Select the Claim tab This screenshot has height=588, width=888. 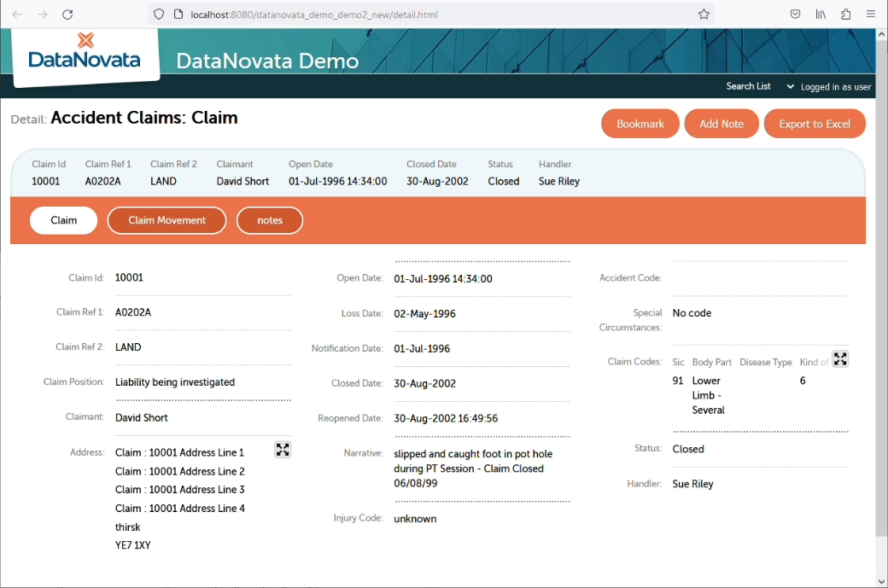[63, 220]
